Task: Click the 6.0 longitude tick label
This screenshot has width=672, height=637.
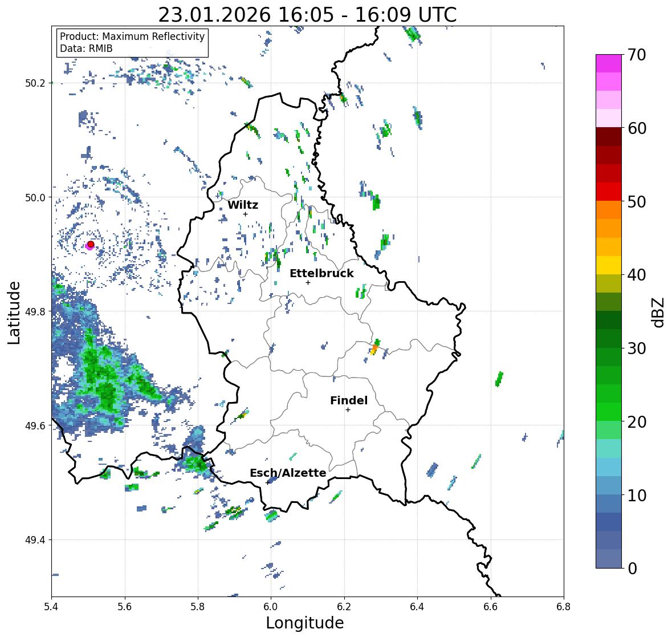Action: 271,606
